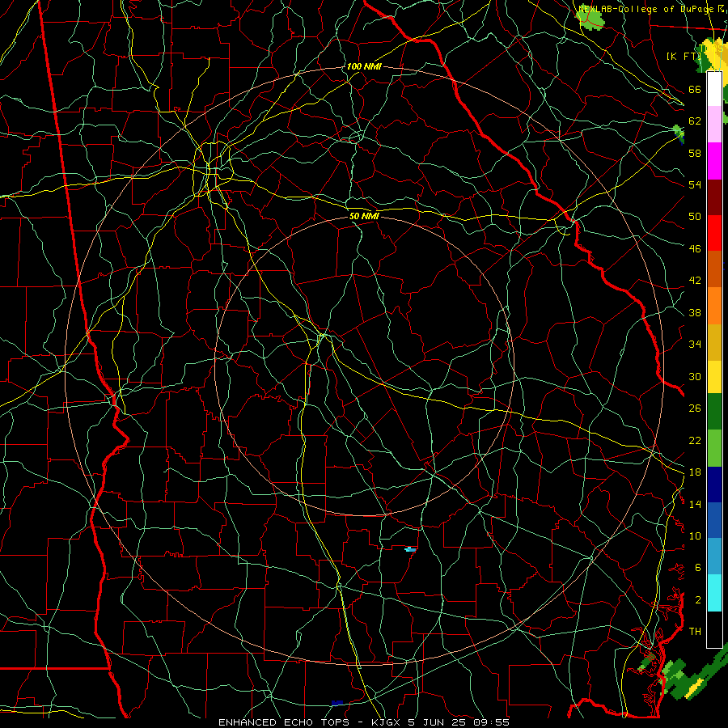Click the legend value '50'
The height and width of the screenshot is (728, 728).
coord(695,217)
